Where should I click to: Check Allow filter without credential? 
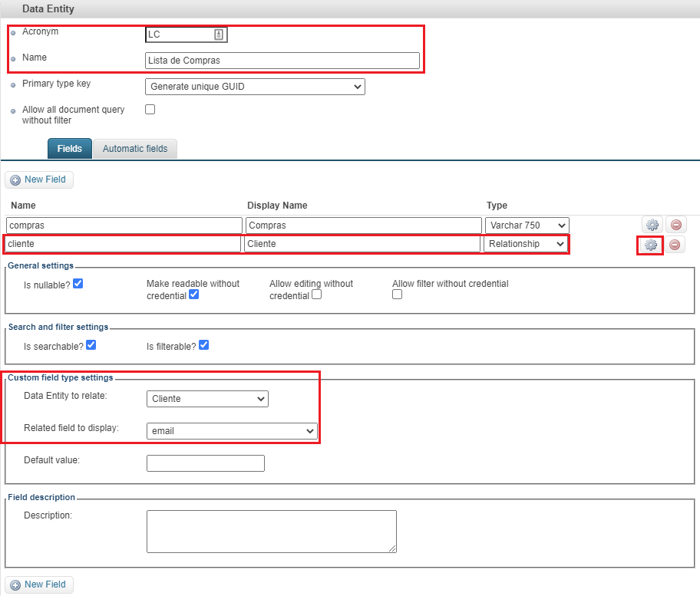[397, 295]
